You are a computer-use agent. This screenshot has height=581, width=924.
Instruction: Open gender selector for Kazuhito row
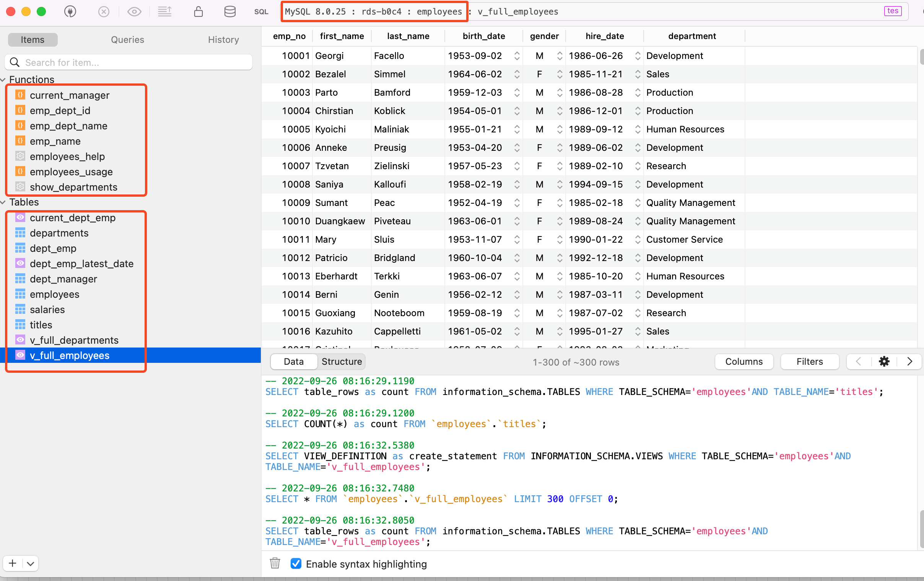coord(560,331)
